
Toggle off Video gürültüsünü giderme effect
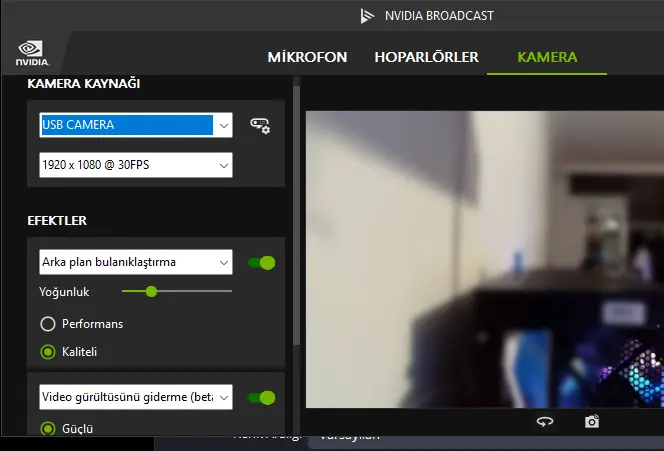point(262,398)
